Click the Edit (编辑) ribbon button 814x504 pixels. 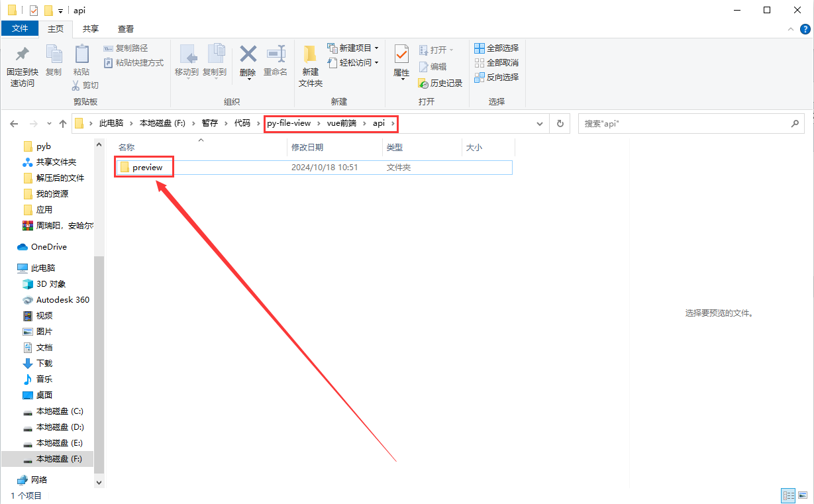pyautogui.click(x=433, y=67)
